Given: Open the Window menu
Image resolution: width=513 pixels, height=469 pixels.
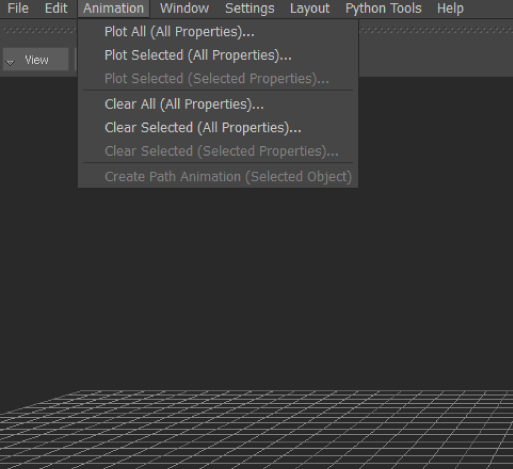Looking at the screenshot, I should click(x=184, y=8).
